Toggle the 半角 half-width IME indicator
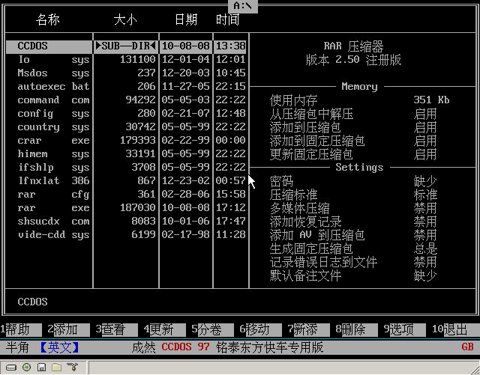Screen dimensions: 480x375 coord(17,348)
